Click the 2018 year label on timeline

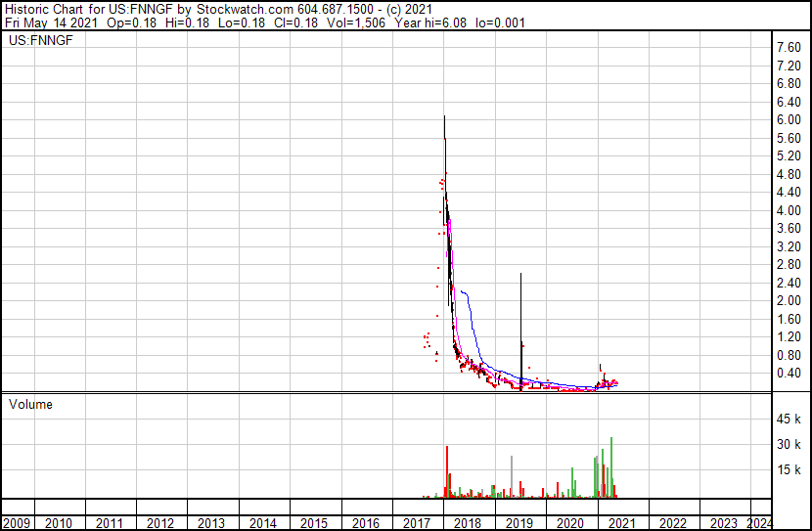point(468,523)
